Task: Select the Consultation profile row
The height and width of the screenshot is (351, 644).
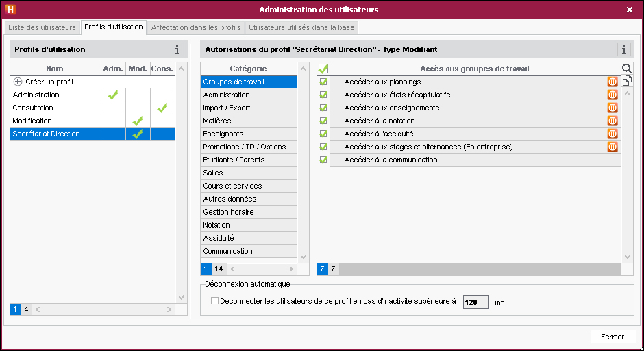Action: point(92,108)
